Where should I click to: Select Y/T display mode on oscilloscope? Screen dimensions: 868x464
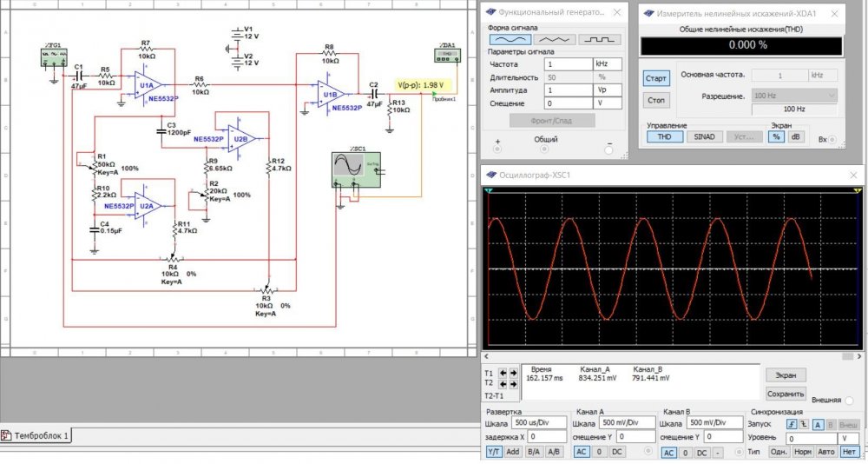tap(493, 452)
